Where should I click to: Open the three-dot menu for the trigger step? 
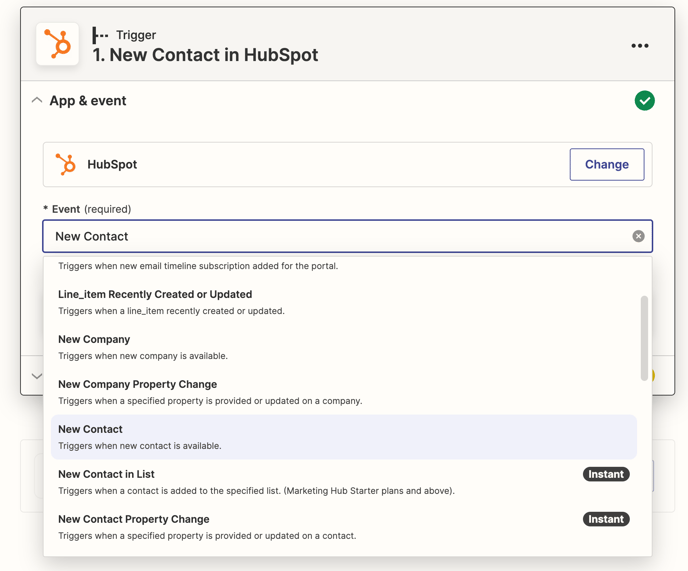(640, 46)
